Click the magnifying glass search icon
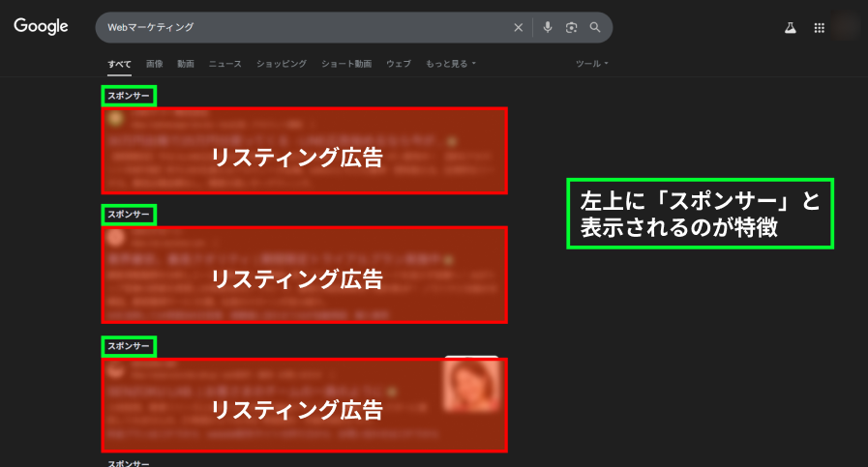 (595, 27)
